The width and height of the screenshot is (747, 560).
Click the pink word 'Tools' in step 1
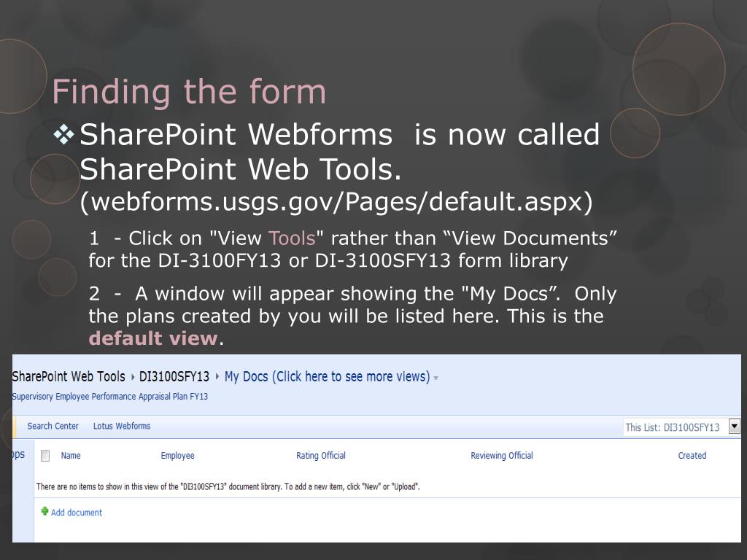(292, 238)
